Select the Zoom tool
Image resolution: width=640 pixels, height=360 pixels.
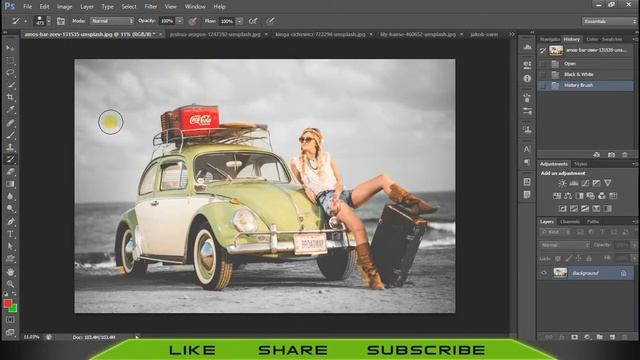tap(10, 284)
